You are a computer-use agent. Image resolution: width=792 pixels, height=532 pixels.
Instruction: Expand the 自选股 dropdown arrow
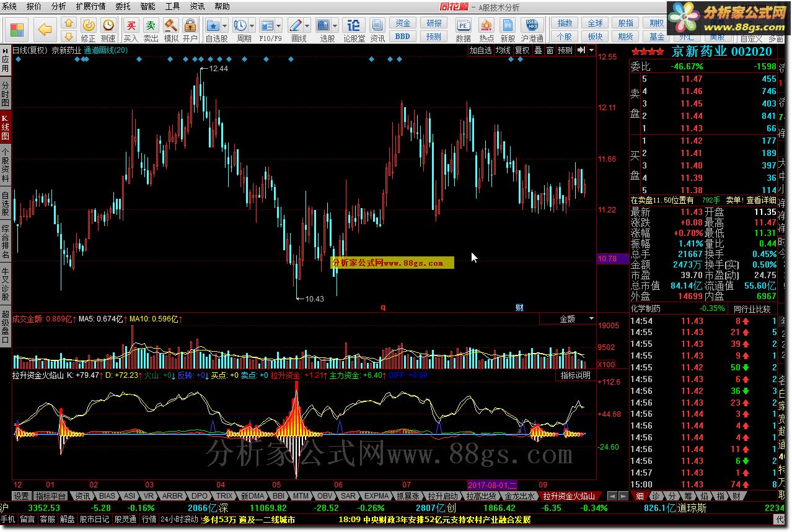224,26
